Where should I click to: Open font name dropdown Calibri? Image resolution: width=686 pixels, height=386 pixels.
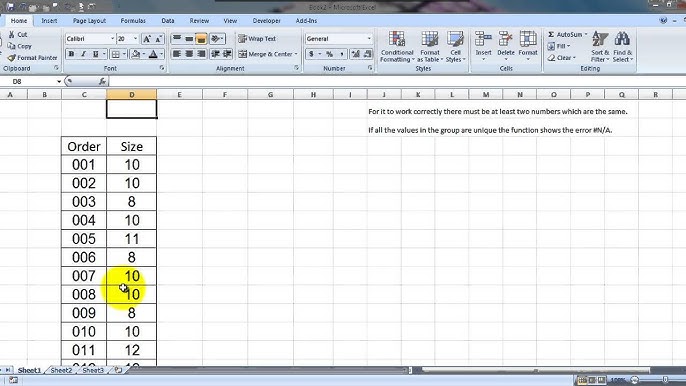click(x=112, y=39)
